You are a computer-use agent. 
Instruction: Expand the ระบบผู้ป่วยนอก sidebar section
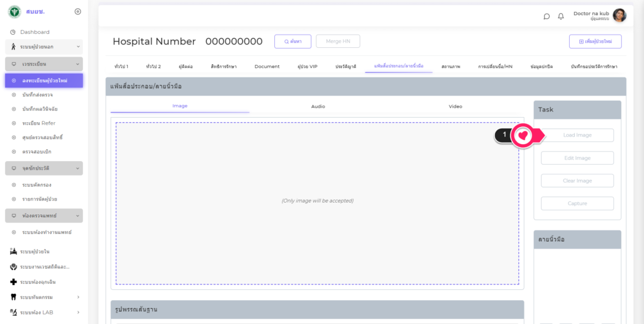[x=44, y=47]
